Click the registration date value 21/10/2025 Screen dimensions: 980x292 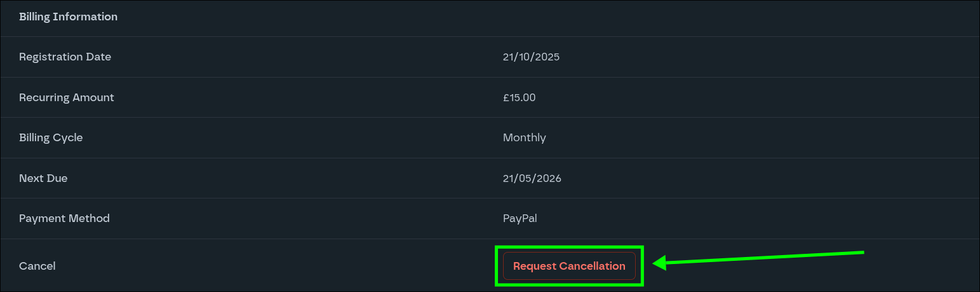(x=531, y=57)
